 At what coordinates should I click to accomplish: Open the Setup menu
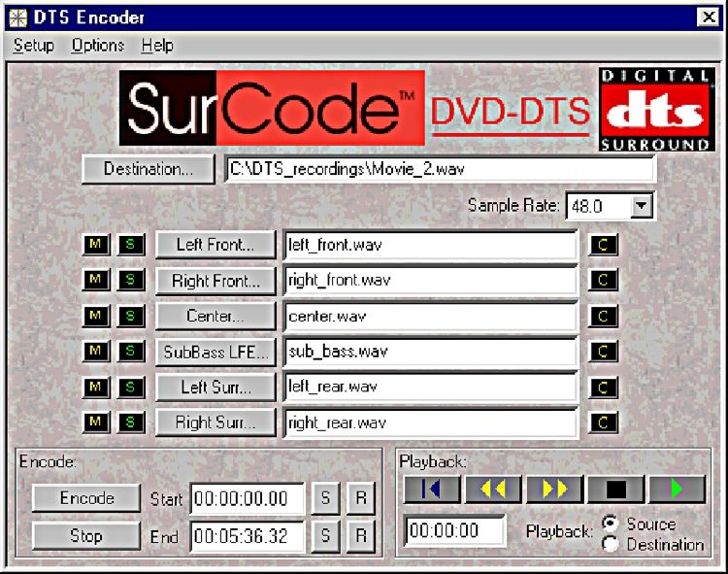click(x=33, y=46)
